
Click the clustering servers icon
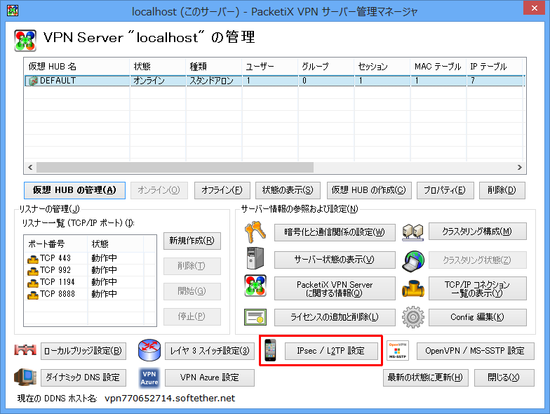[413, 232]
